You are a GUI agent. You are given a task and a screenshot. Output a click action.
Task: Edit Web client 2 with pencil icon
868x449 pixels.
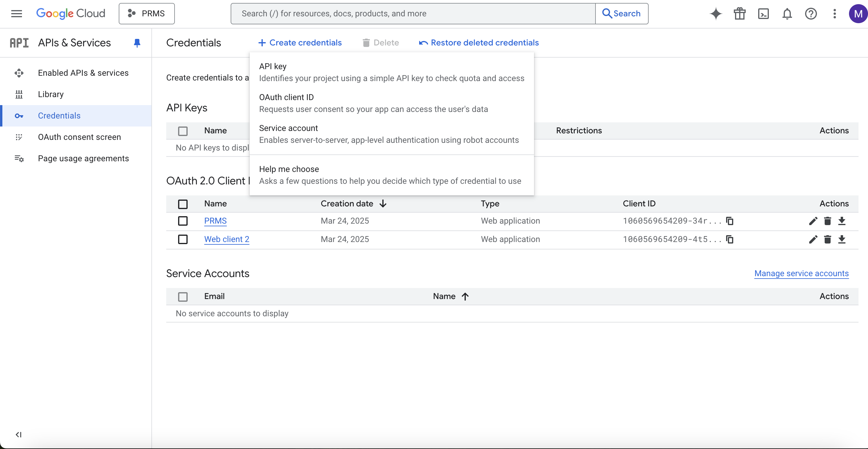pyautogui.click(x=813, y=239)
